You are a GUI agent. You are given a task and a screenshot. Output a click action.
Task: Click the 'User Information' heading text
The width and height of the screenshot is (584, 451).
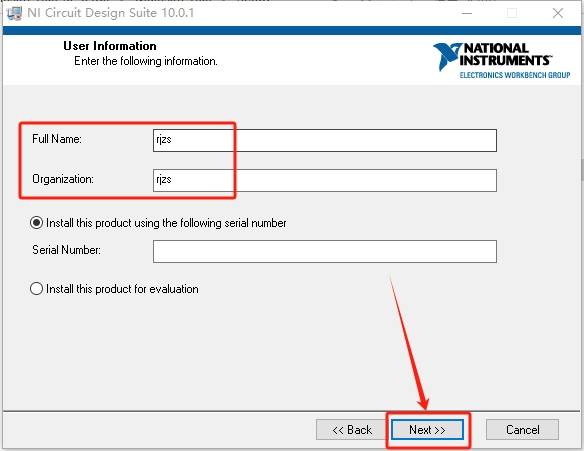[x=110, y=46]
